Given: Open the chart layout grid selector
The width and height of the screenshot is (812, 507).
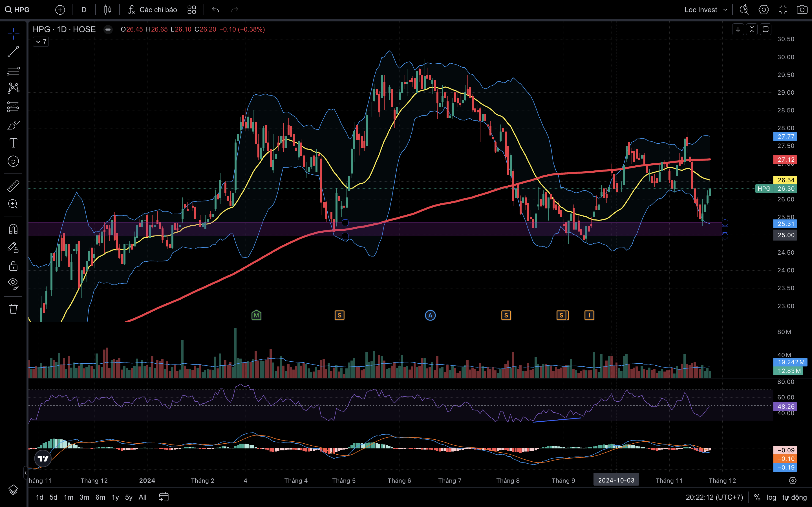Looking at the screenshot, I should 192,10.
